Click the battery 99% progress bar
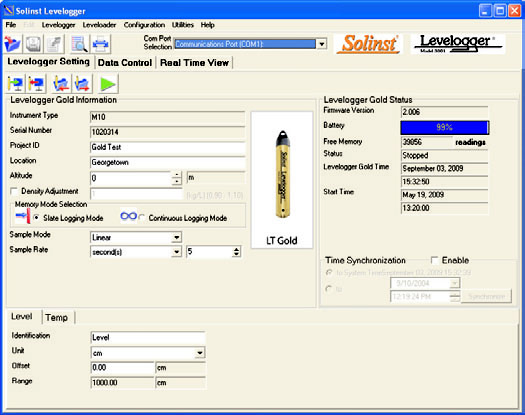Image resolution: width=525 pixels, height=415 pixels. pos(445,128)
